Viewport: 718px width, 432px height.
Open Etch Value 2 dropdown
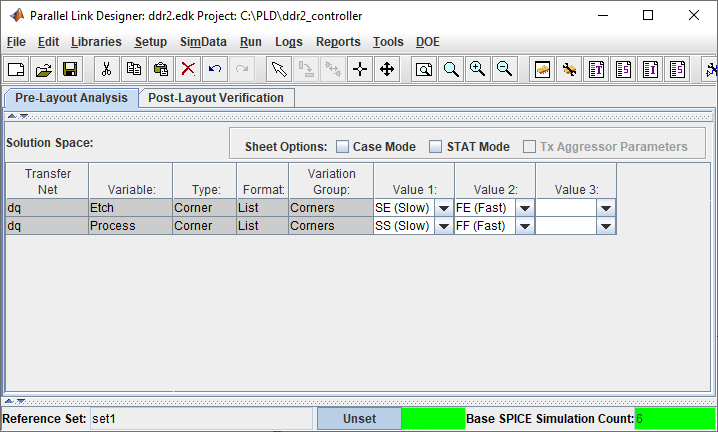tap(525, 208)
